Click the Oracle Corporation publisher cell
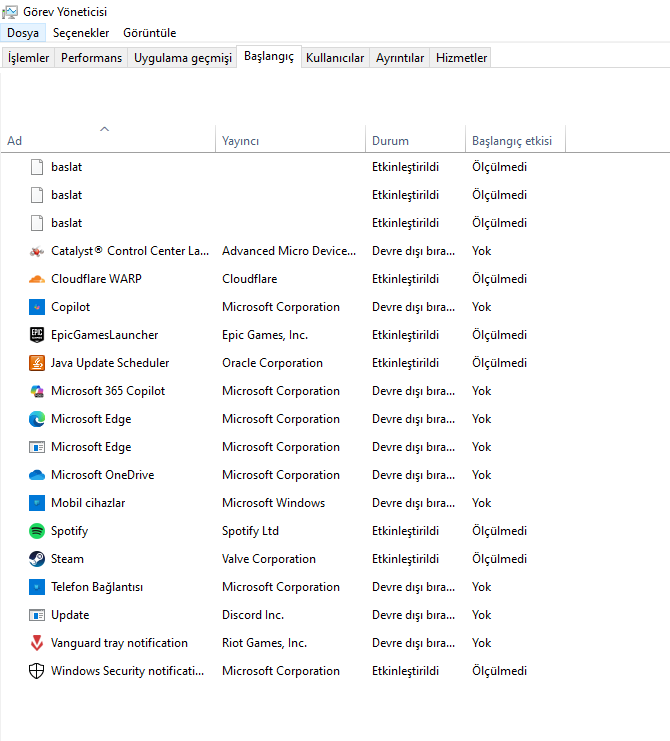This screenshot has height=741, width=670. coord(273,363)
